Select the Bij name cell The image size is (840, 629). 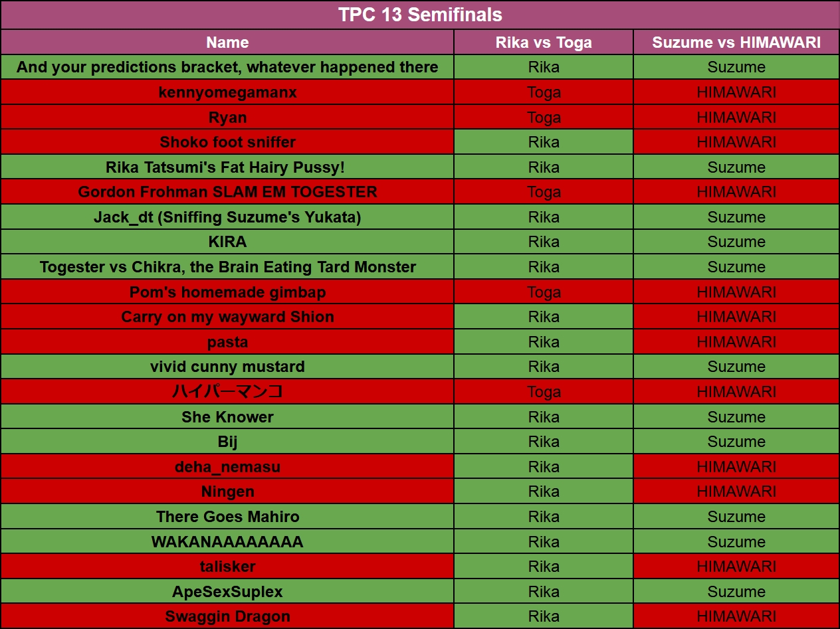pos(227,442)
